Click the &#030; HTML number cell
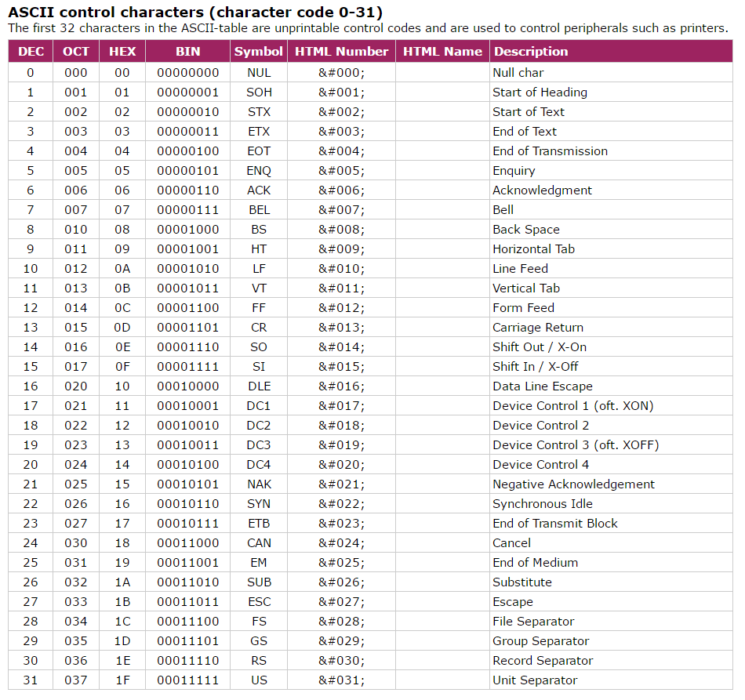 [x=341, y=661]
